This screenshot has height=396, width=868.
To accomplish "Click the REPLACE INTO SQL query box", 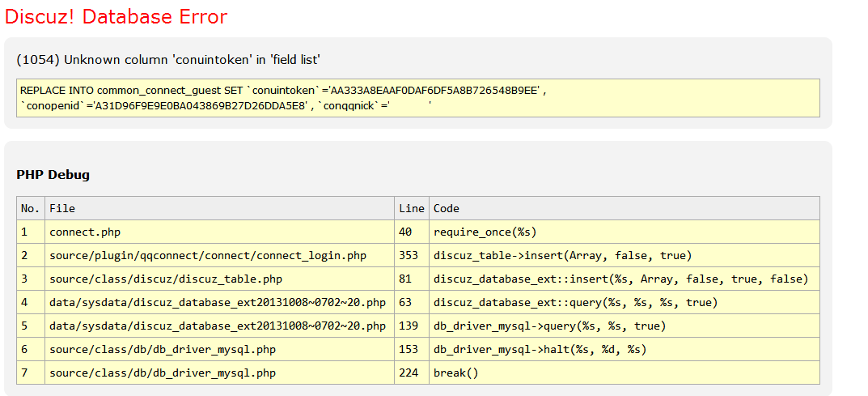I will [417, 97].
